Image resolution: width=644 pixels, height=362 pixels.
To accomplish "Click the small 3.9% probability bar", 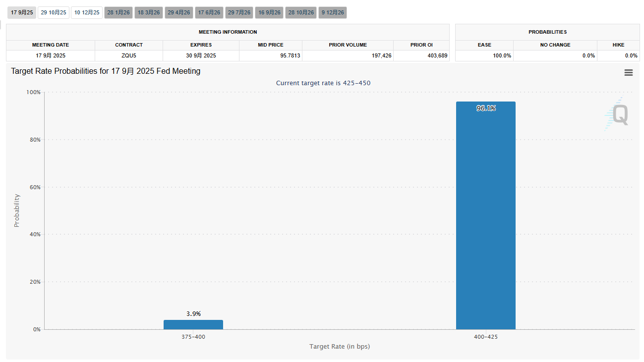I will tap(193, 324).
